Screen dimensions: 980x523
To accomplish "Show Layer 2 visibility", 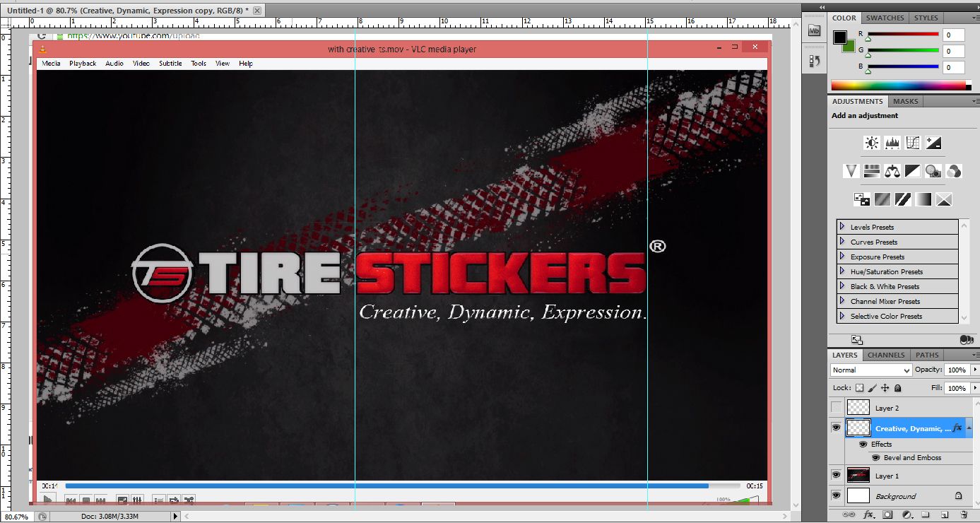I will (837, 408).
